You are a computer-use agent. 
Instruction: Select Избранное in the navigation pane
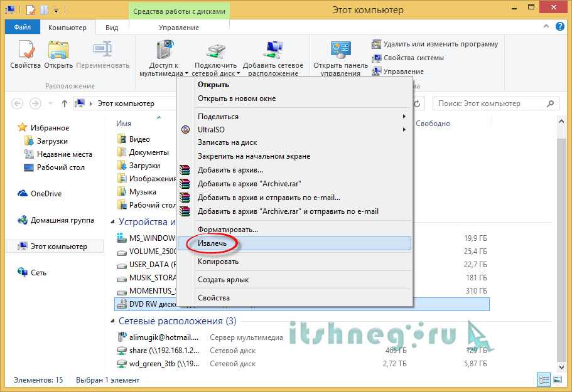(44, 127)
